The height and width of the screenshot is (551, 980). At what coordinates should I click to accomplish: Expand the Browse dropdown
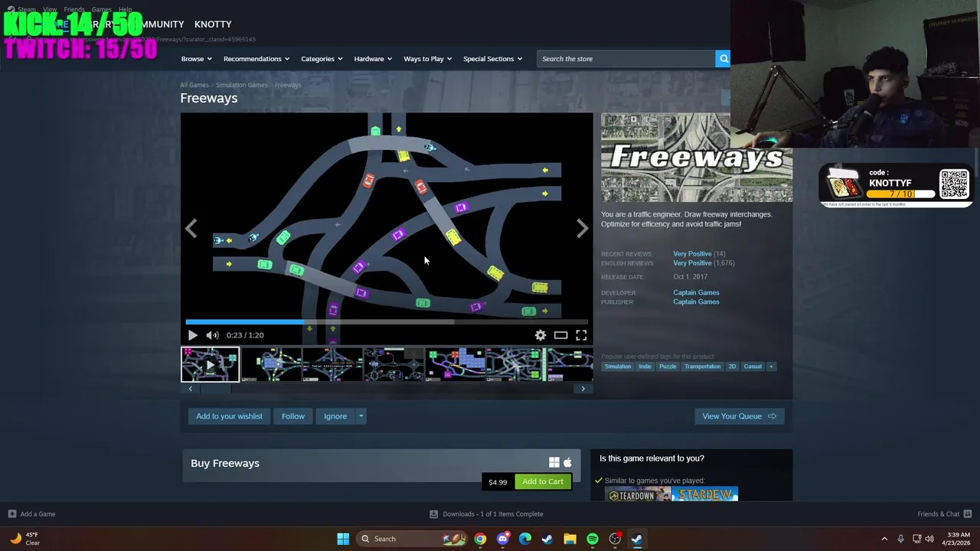195,59
